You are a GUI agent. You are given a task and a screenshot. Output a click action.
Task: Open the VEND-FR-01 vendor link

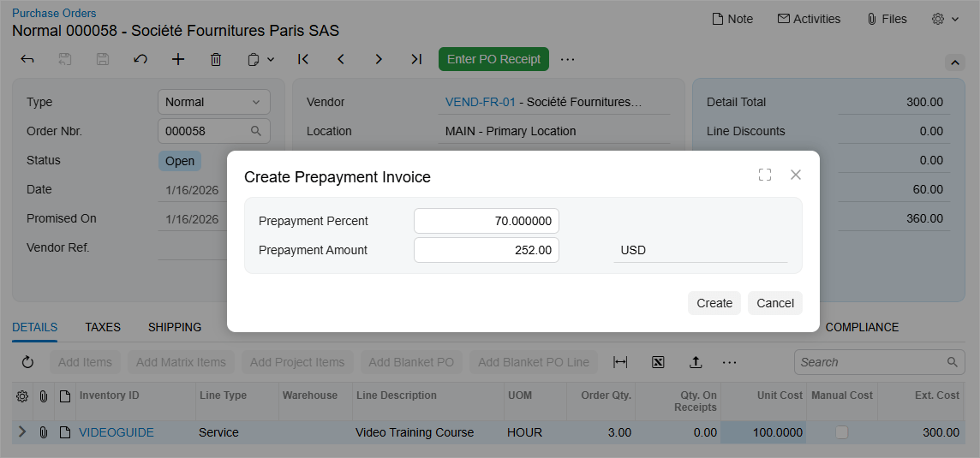(x=480, y=102)
